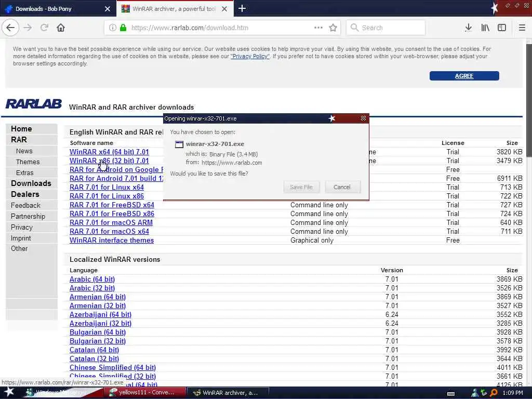
Task: Show site information via the info icon
Action: click(112, 28)
